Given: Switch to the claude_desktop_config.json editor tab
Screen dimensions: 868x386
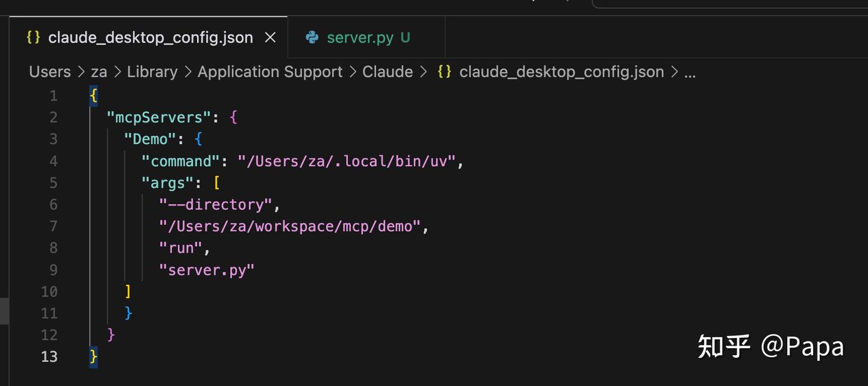Looking at the screenshot, I should 149,37.
